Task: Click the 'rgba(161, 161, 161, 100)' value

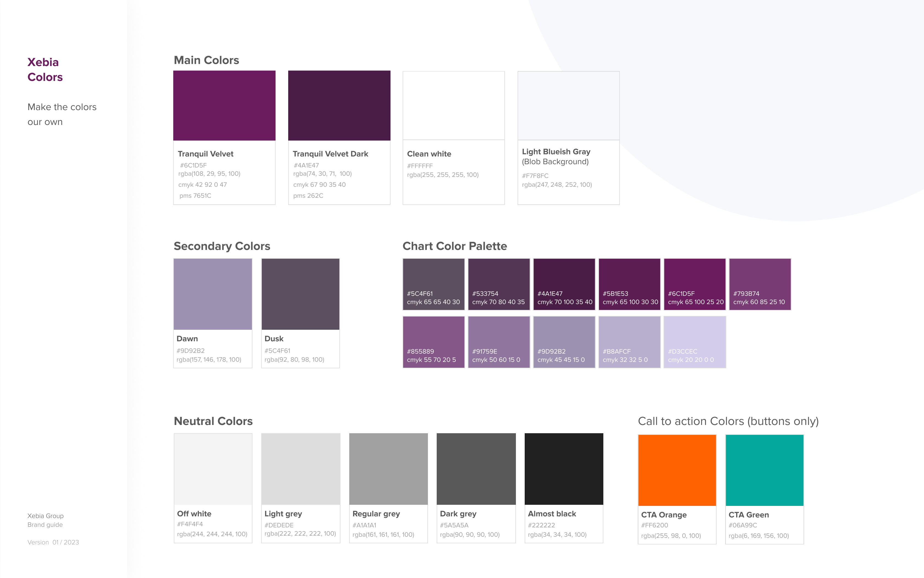Action: (383, 535)
